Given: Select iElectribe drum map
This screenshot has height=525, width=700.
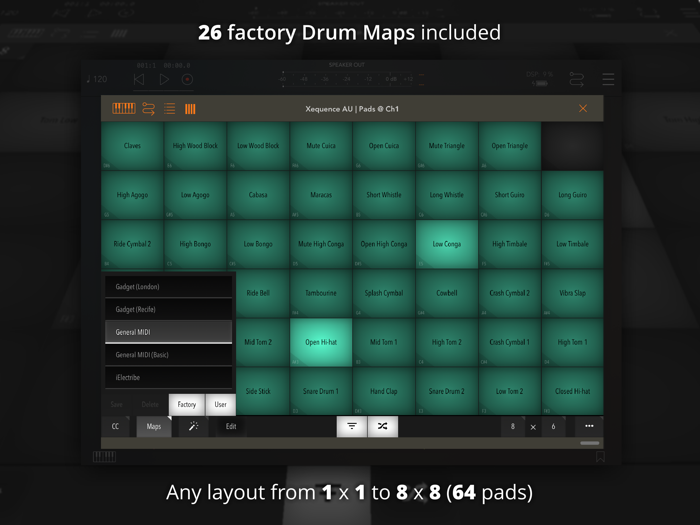Looking at the screenshot, I should click(x=168, y=378).
